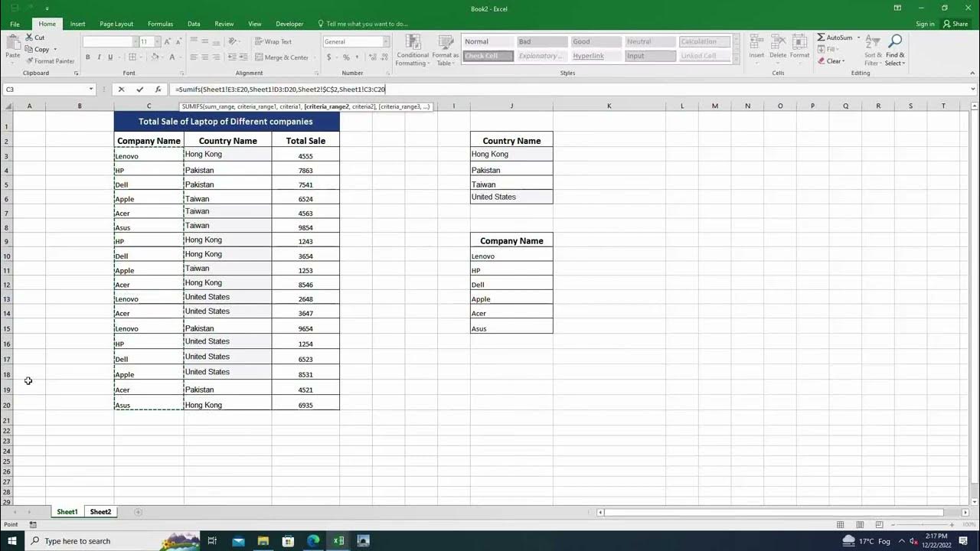Switch to the Page Layout tab

[116, 24]
